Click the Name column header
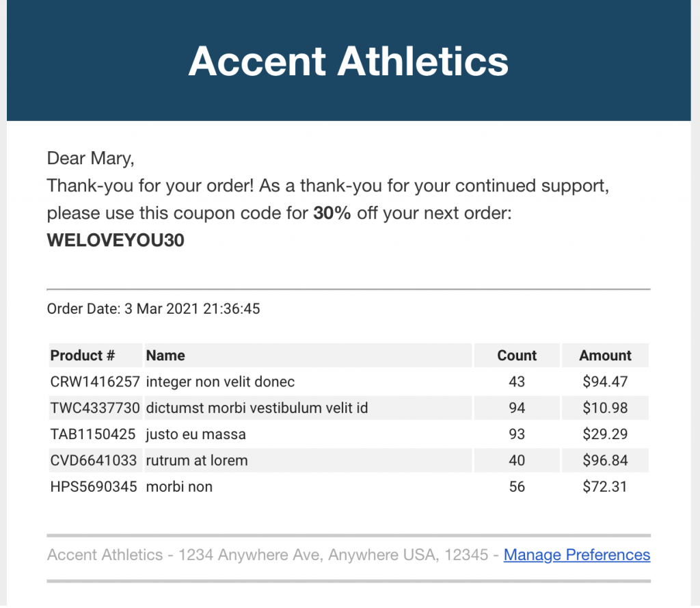Viewport: 700px width, 608px height. (x=165, y=356)
